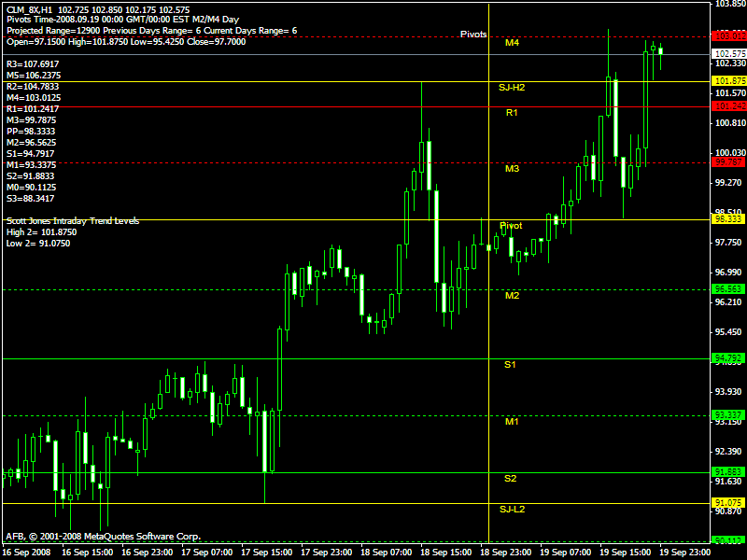Screen dimensions: 747x560
Task: Select the SJ-H2 level label
Action: click(x=512, y=87)
